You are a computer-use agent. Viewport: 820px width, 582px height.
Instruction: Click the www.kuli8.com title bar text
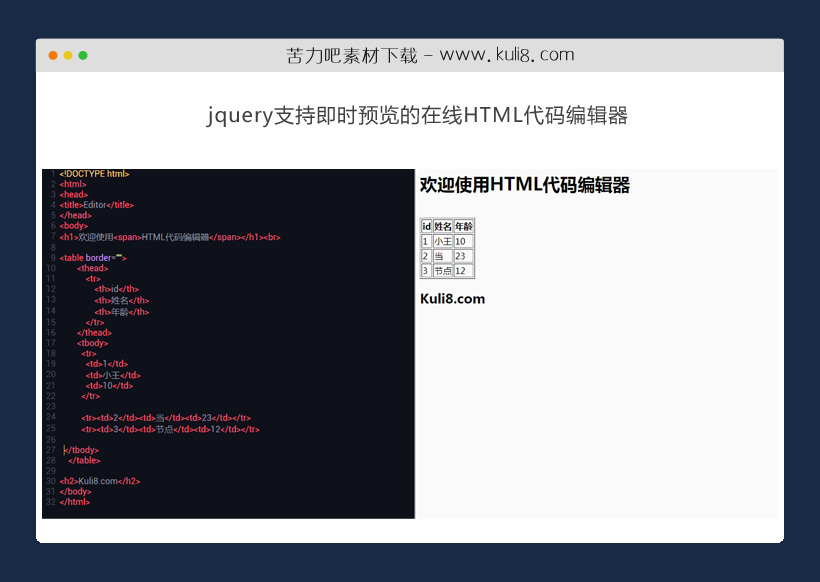(430, 54)
